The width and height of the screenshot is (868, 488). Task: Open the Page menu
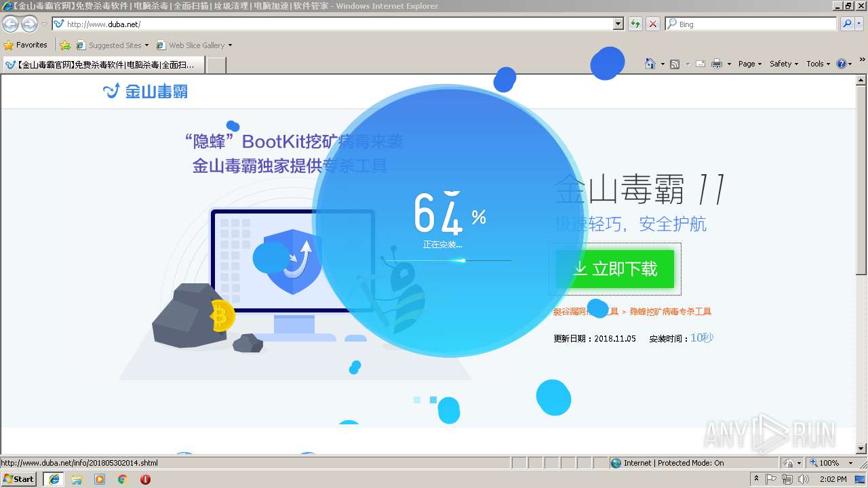tap(750, 64)
